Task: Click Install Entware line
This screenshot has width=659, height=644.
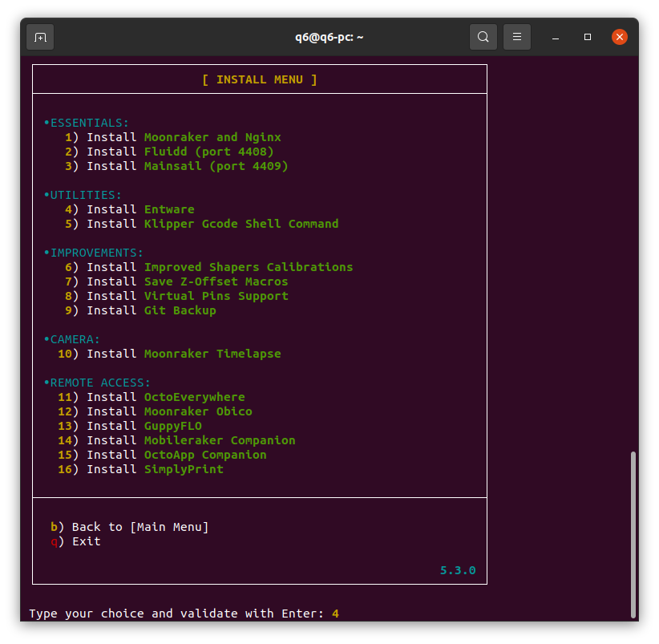Action: coord(129,209)
